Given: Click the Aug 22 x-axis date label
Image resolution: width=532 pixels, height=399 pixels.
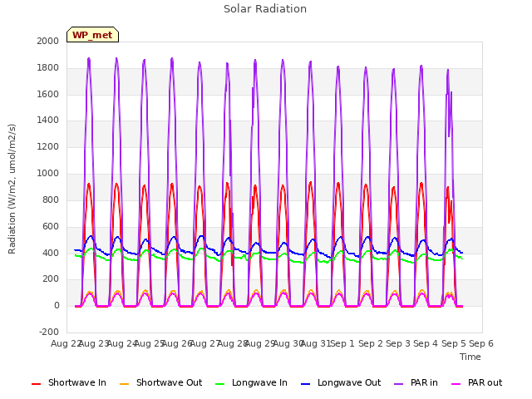Looking at the screenshot, I should pos(66,343).
